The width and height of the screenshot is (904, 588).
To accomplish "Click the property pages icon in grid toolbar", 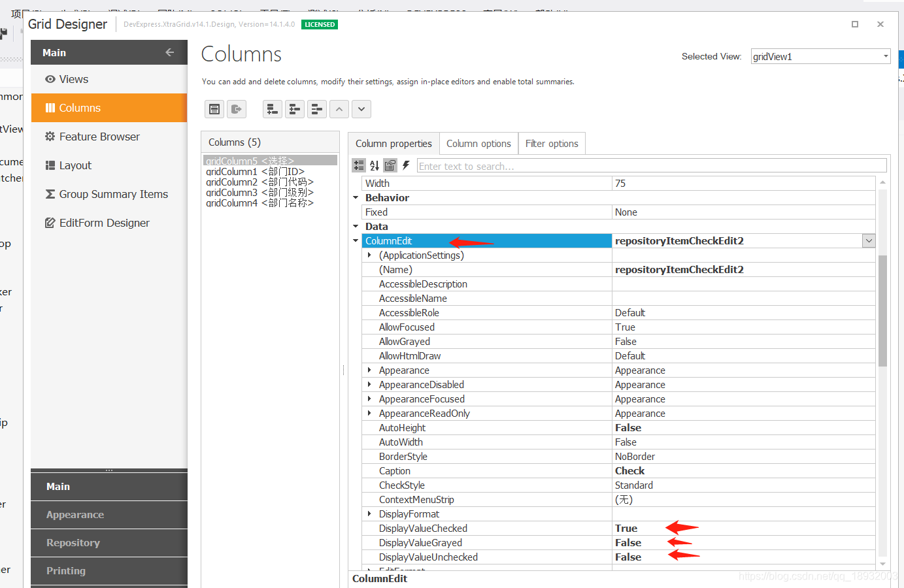I will click(x=390, y=165).
